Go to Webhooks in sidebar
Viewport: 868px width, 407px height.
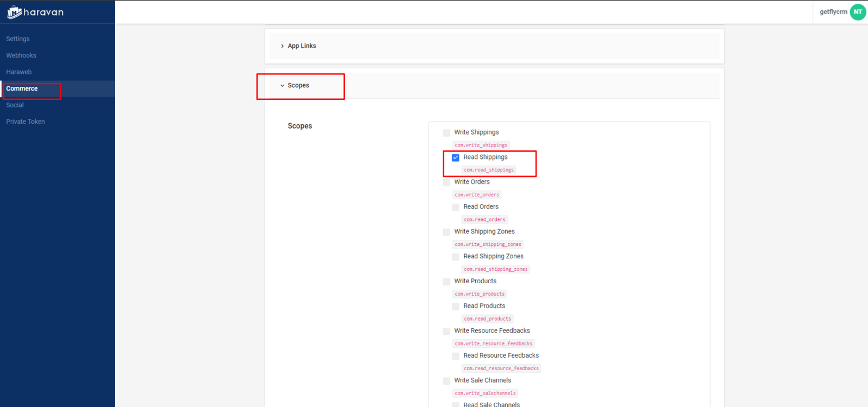tap(21, 55)
